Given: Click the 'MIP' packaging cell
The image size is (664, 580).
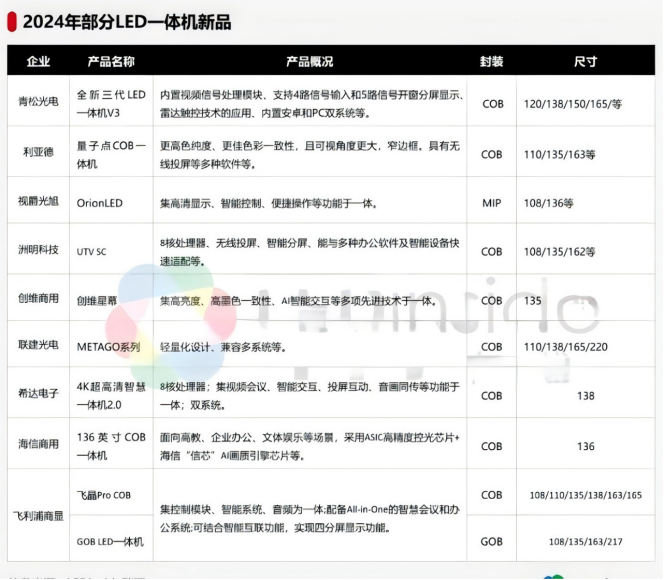Looking at the screenshot, I should pyautogui.click(x=491, y=203).
